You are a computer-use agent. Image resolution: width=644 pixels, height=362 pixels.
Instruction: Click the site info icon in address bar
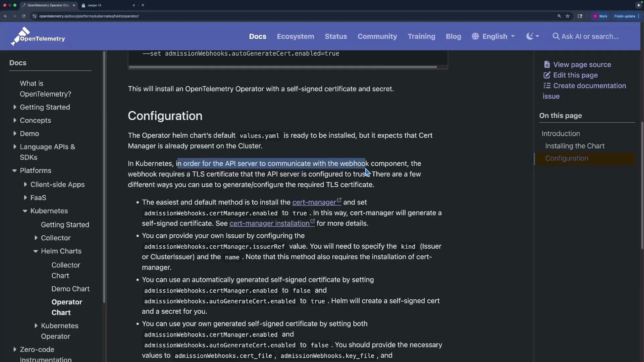point(34,16)
